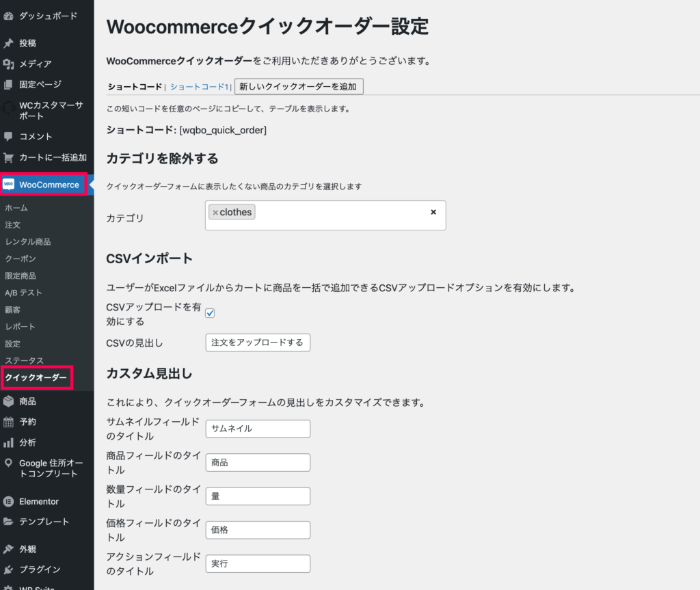Viewport: 700px width, 590px height.
Task: Click the Dashboard gauge icon
Action: [8, 16]
